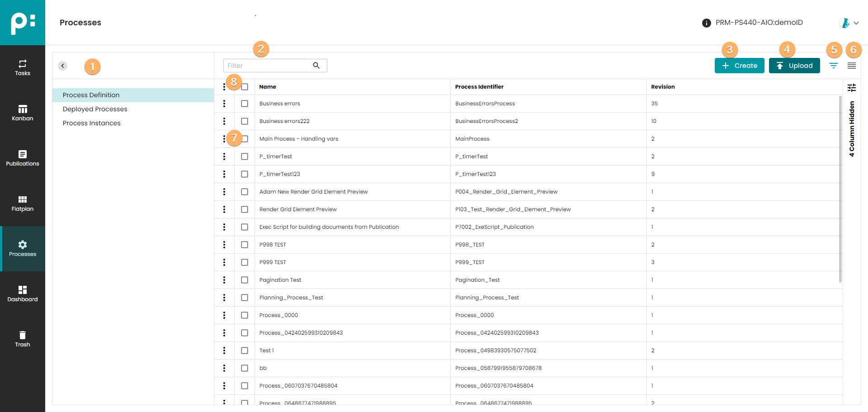This screenshot has width=868, height=412.
Task: Check the select-all header checkbox
Action: coord(245,87)
